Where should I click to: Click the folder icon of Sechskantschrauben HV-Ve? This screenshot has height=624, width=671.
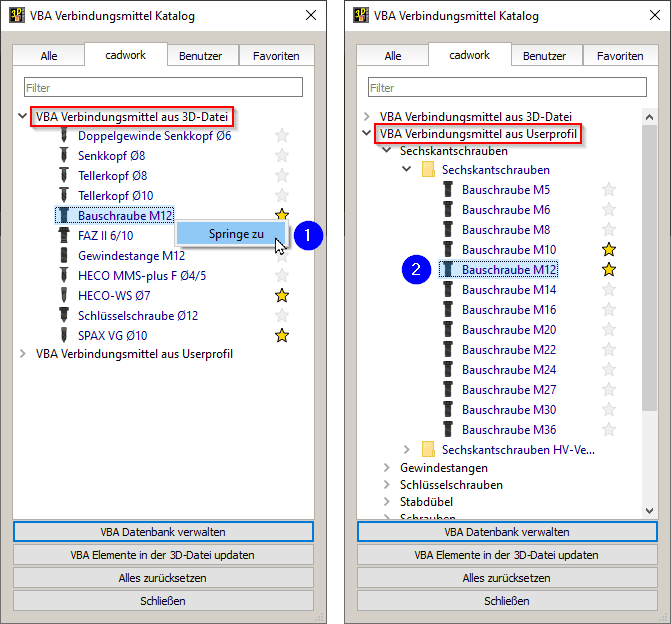tap(428, 450)
